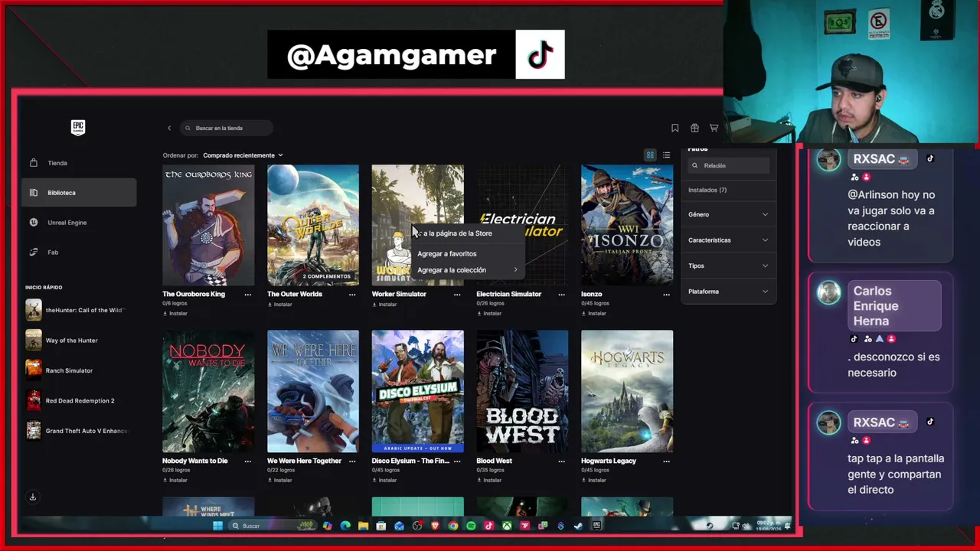Install The Ouroboros King
The height and width of the screenshot is (551, 980).
click(175, 313)
